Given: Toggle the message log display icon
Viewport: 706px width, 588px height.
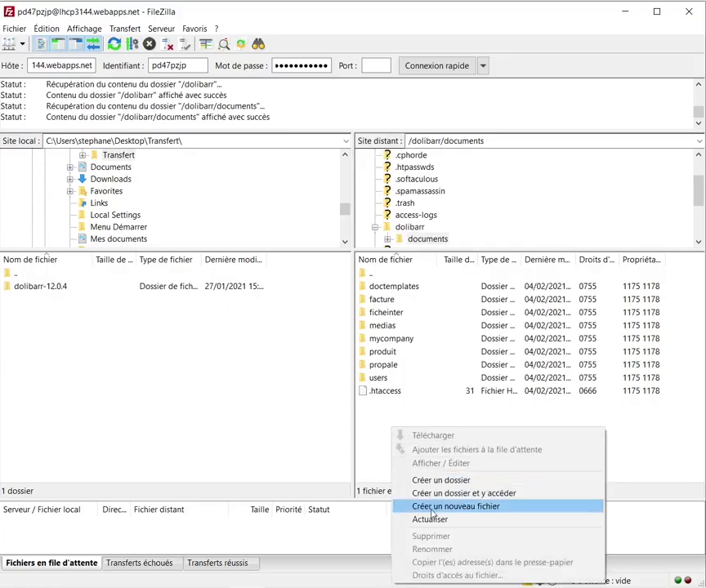Looking at the screenshot, I should 40,44.
